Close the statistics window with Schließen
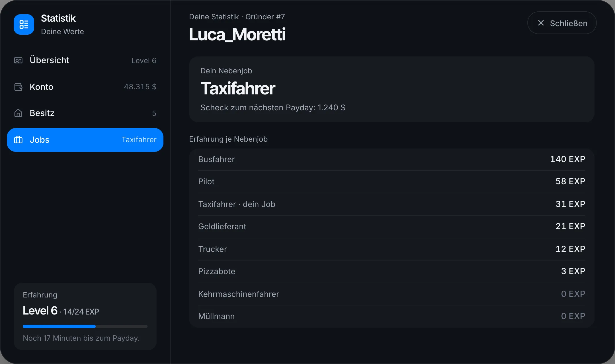Viewport: 615px width, 364px height. pos(562,23)
